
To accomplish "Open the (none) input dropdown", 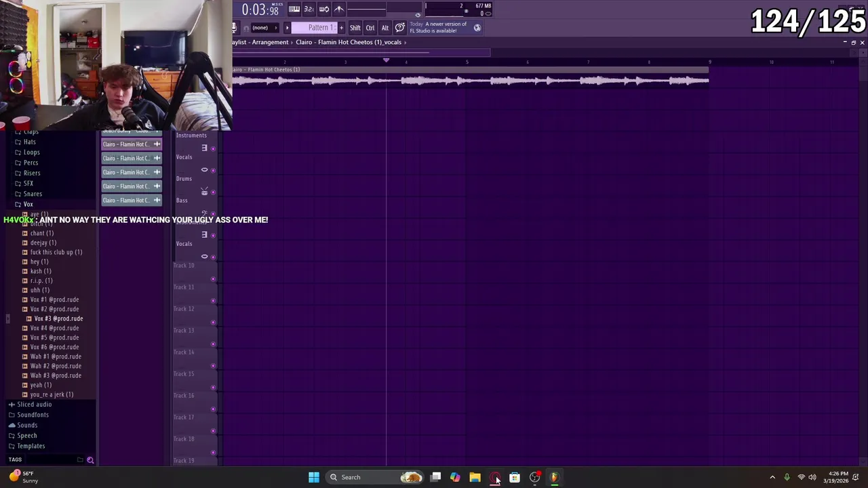I will 264,28.
